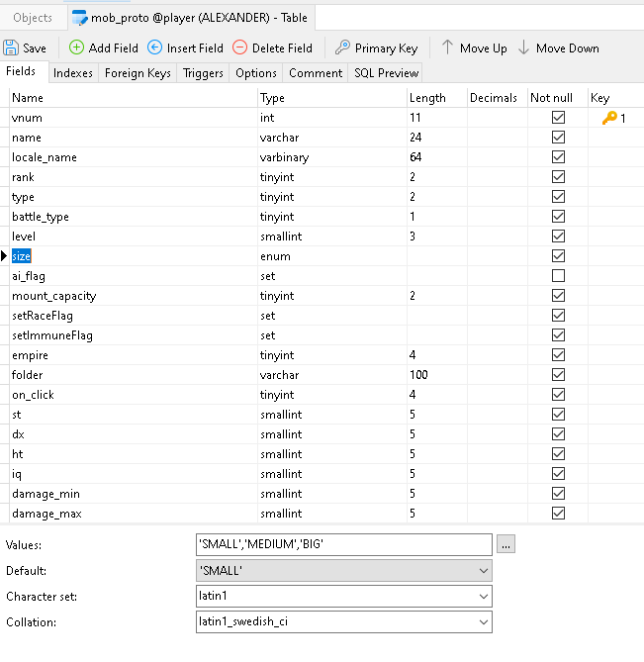Click the red Delete Field minus icon
This screenshot has width=644, height=662.
239,47
